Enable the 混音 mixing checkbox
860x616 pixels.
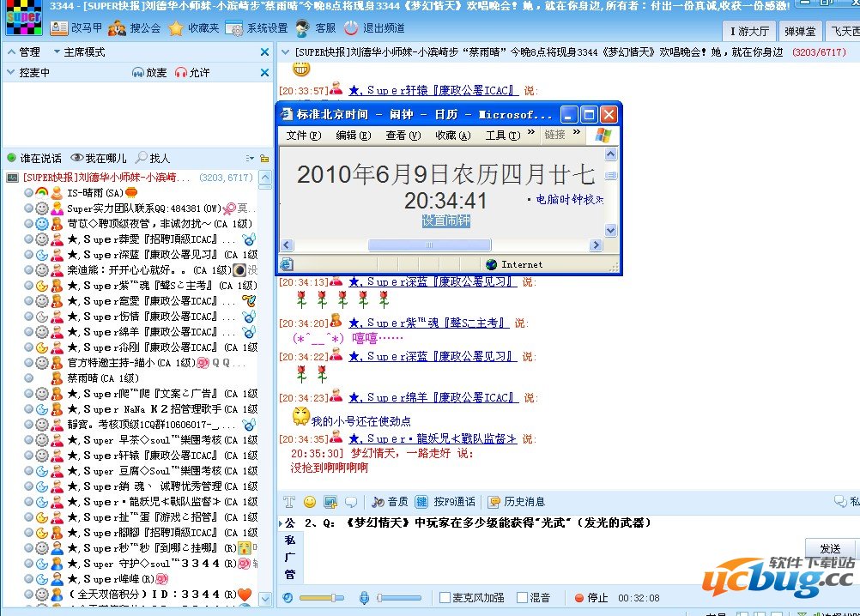[x=522, y=597]
